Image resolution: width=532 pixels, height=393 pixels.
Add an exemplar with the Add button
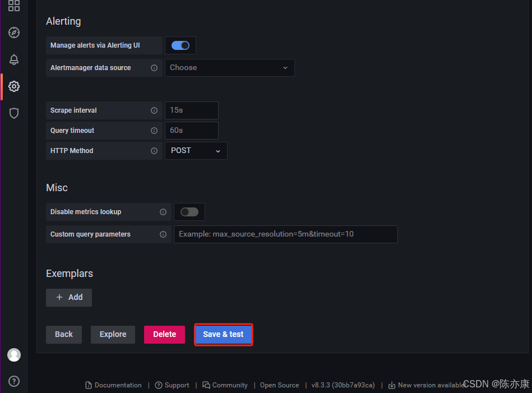pos(69,298)
